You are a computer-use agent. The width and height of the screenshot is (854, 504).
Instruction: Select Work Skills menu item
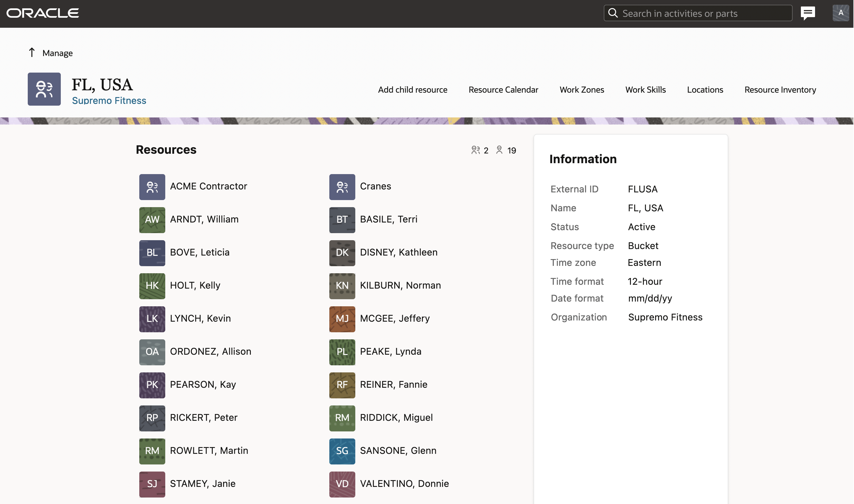pos(645,90)
